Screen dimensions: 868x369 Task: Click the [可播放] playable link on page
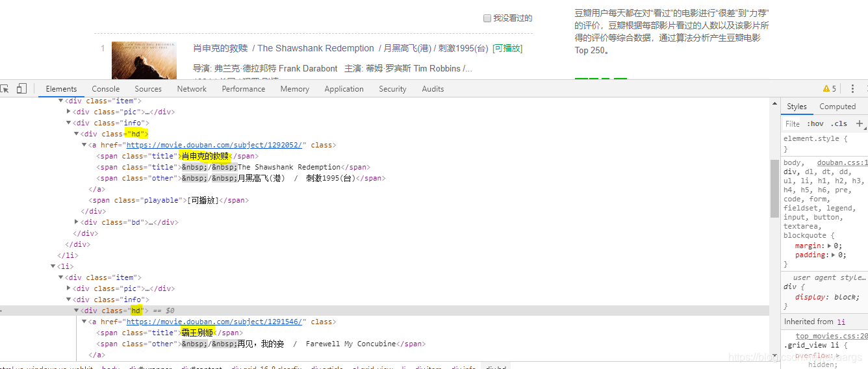507,48
